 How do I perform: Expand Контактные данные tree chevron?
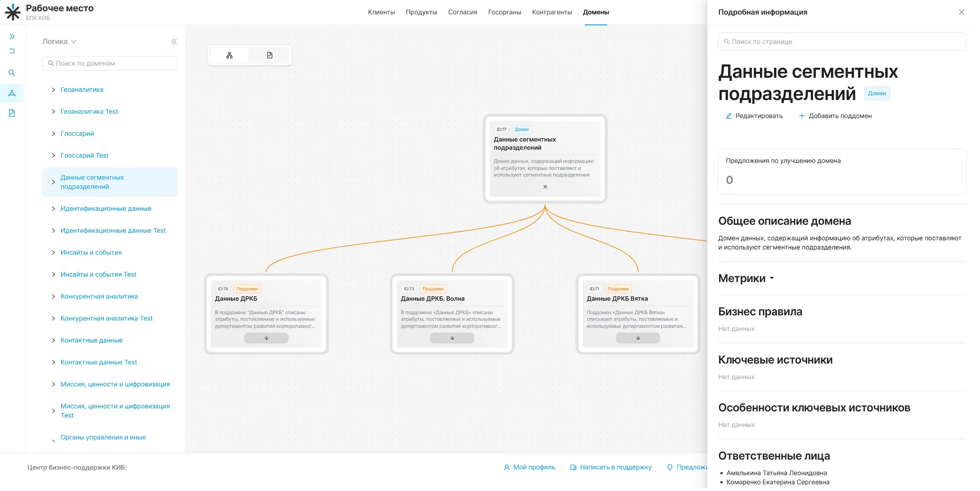click(53, 340)
